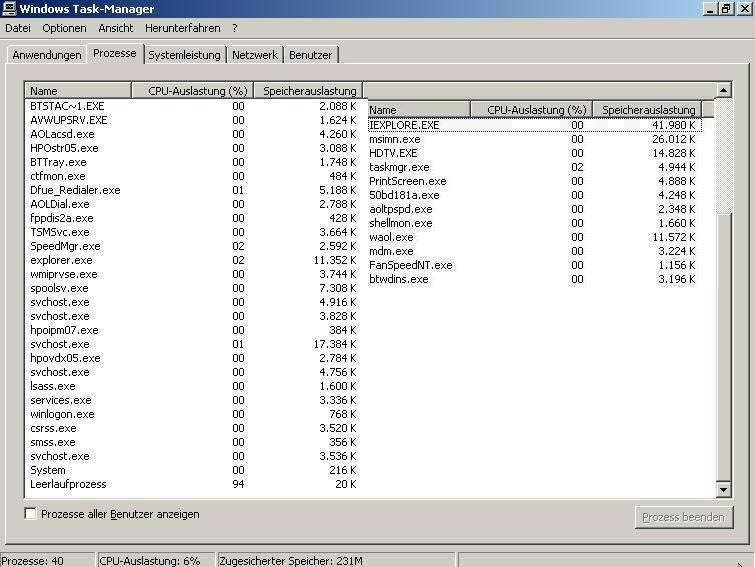Select the hpovdx05.exe process
The image size is (755, 567).
point(193,358)
